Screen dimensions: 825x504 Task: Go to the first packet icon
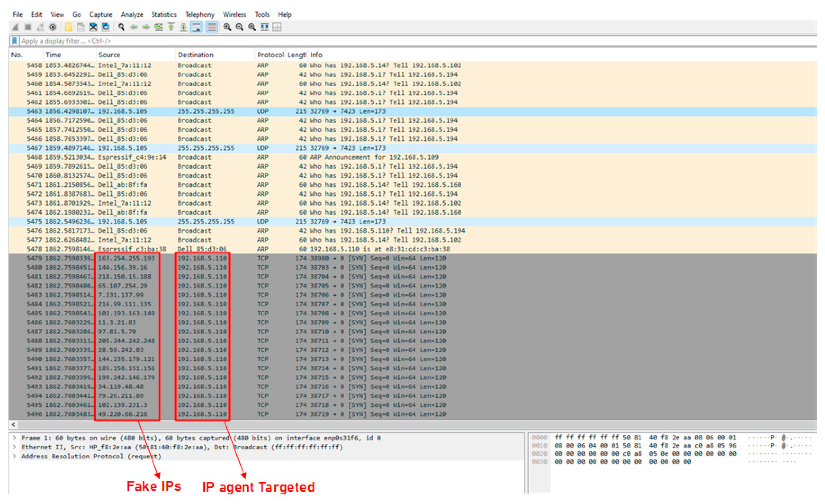pos(171,27)
